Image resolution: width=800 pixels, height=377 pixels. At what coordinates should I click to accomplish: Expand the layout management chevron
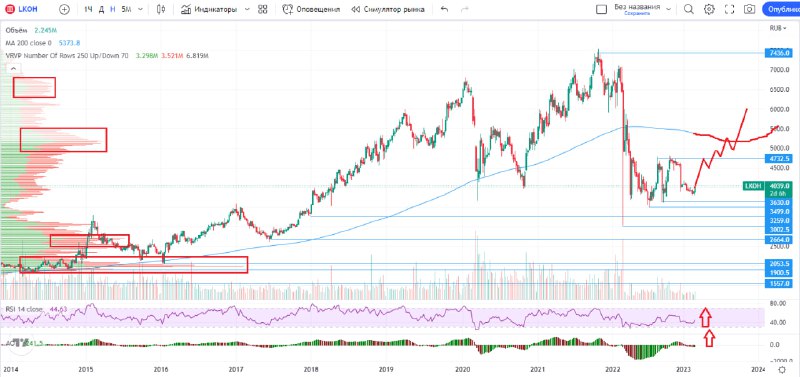pyautogui.click(x=669, y=9)
